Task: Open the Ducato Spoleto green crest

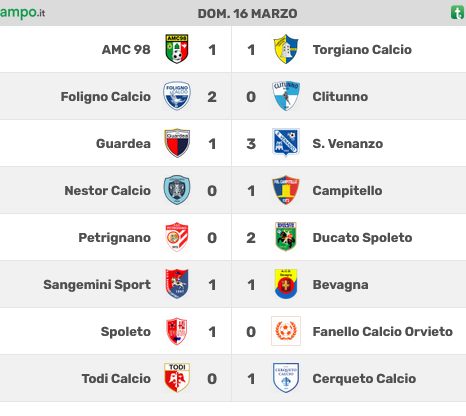Action: [x=286, y=237]
